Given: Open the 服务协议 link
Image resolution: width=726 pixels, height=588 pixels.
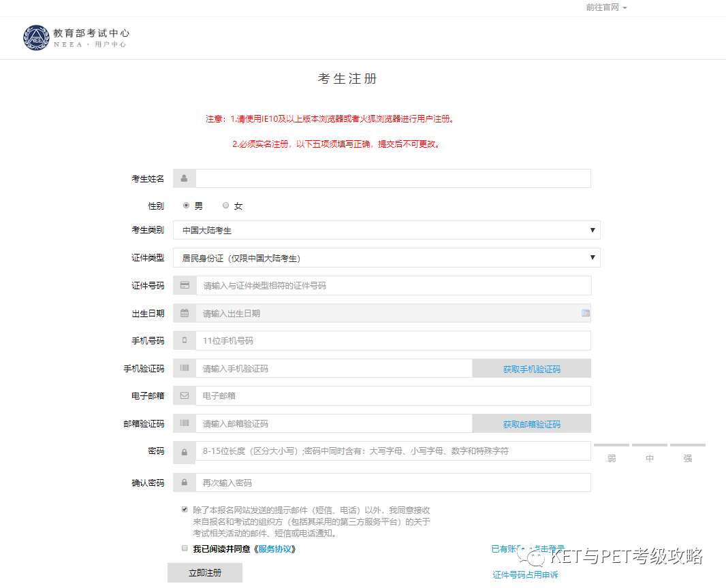Looking at the screenshot, I should pos(275,549).
